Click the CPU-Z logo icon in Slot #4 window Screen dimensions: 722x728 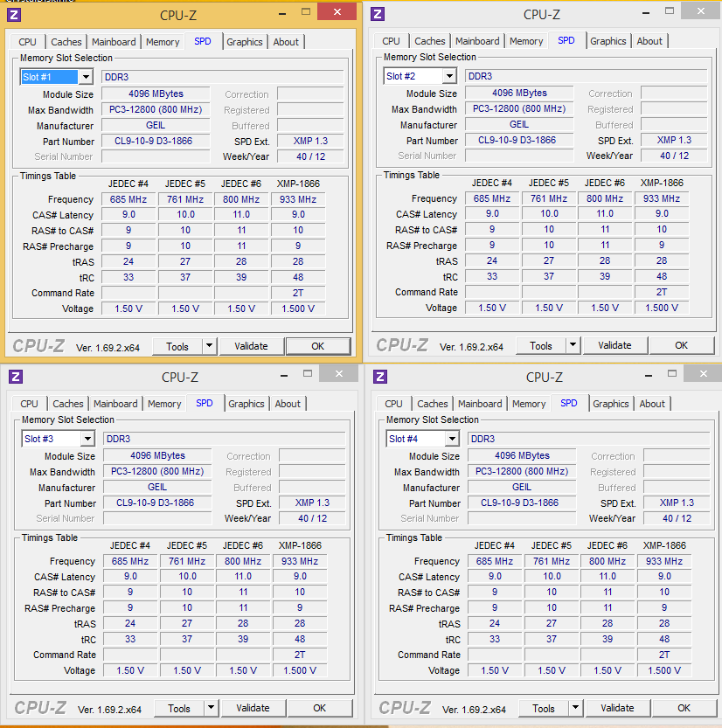[380, 377]
